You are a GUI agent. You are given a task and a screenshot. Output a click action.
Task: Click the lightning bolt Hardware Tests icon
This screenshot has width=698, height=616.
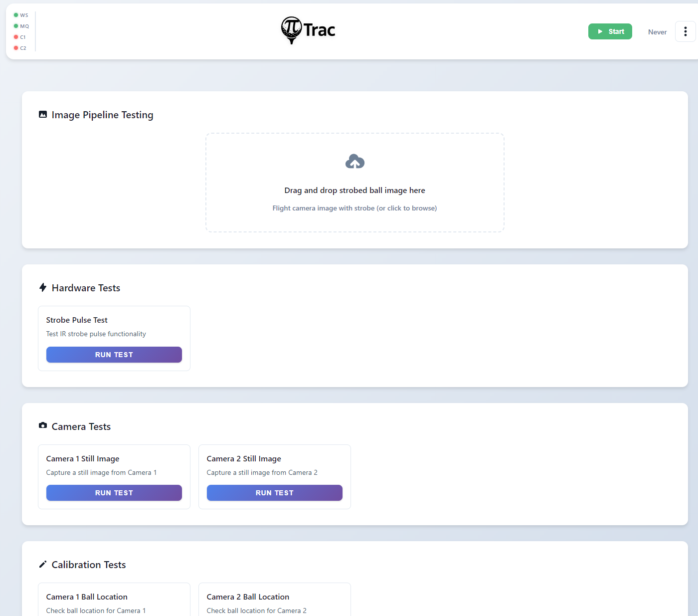click(43, 288)
